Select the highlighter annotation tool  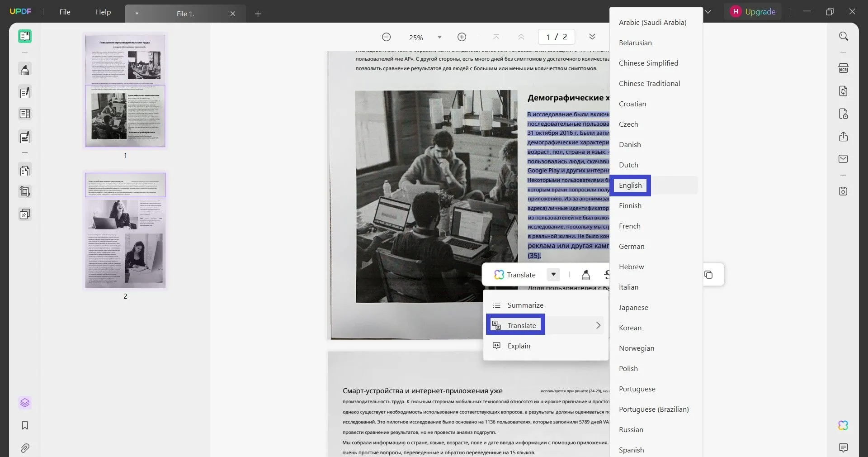[x=24, y=69]
